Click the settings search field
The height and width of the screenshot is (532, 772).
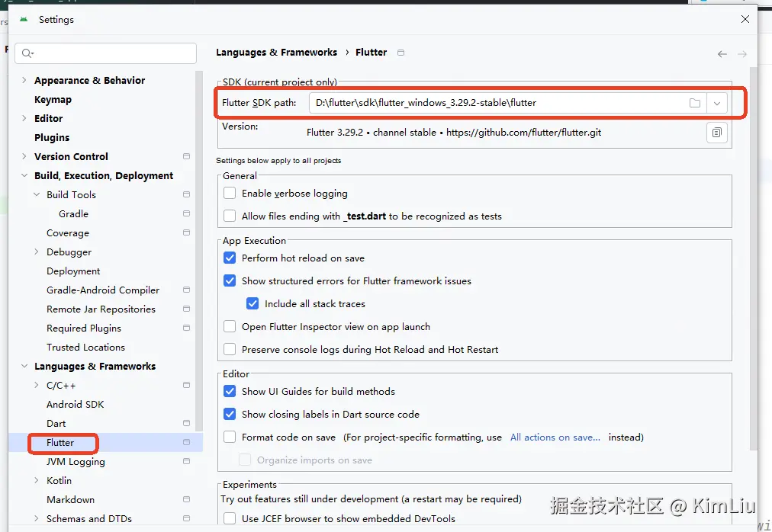105,53
